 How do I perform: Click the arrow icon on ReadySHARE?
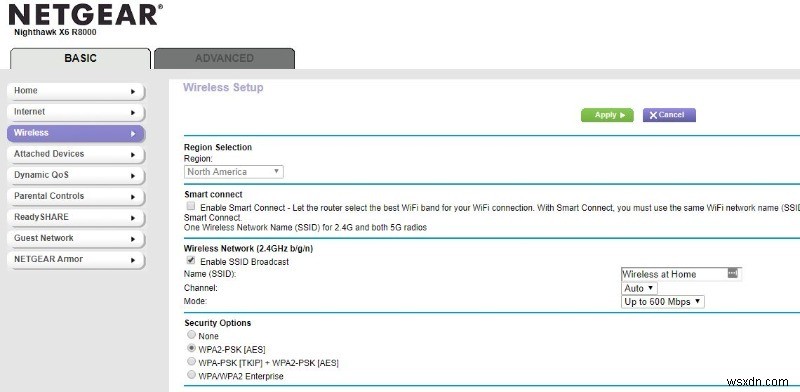[133, 217]
